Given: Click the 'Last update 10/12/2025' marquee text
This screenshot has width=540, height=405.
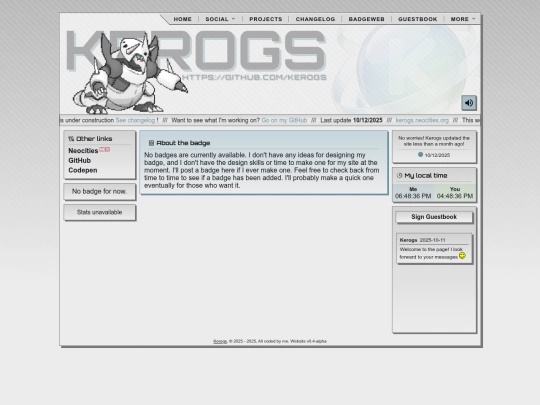Looking at the screenshot, I should click(x=351, y=120).
